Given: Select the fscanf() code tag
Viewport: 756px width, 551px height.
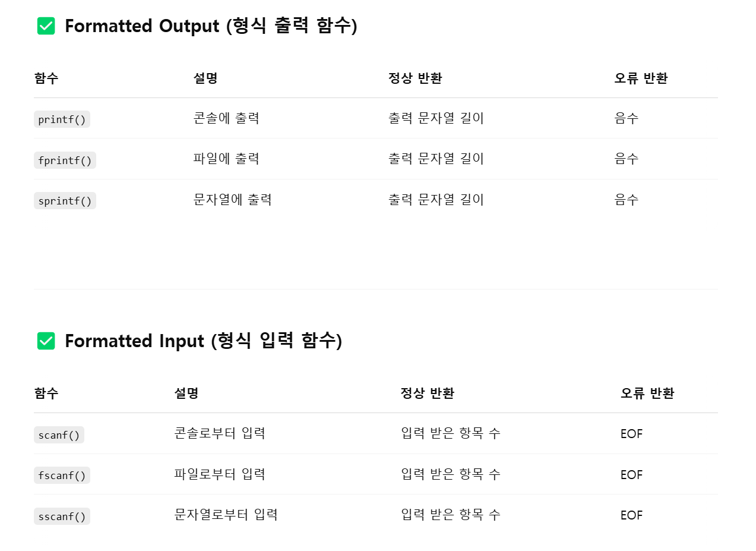Looking at the screenshot, I should coord(62,476).
